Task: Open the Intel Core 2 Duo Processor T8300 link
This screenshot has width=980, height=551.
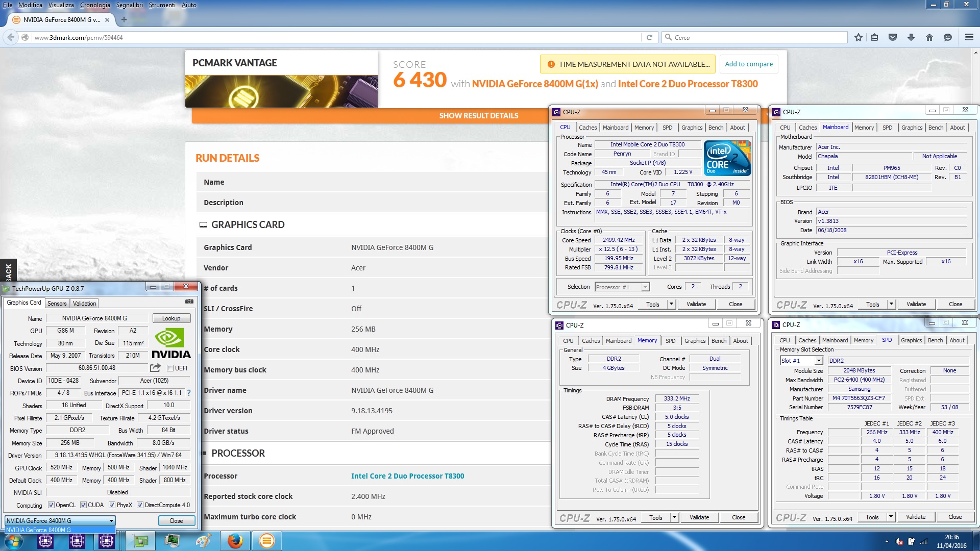Action: pos(407,476)
